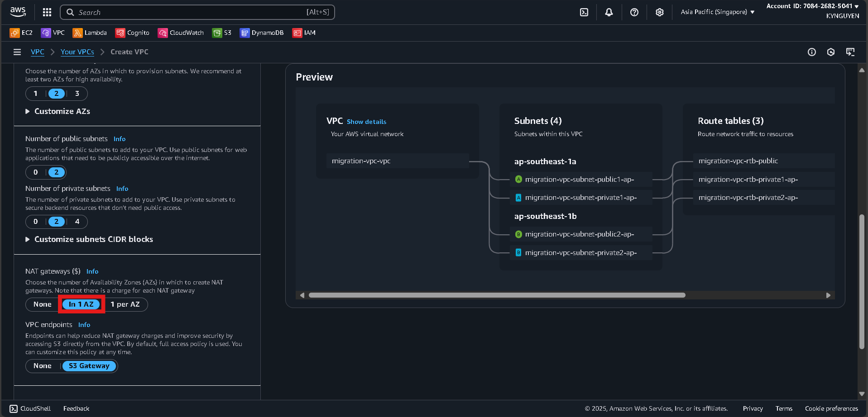Viewport: 868px width, 417px height.
Task: Navigate to Your VPCs breadcrumb
Action: [77, 52]
